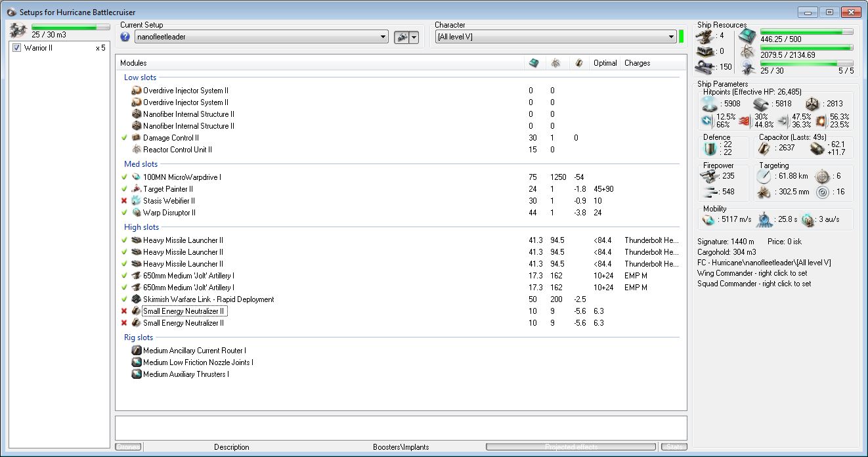Click the drone bay capacity bar 25 / 30 m3

click(x=71, y=27)
